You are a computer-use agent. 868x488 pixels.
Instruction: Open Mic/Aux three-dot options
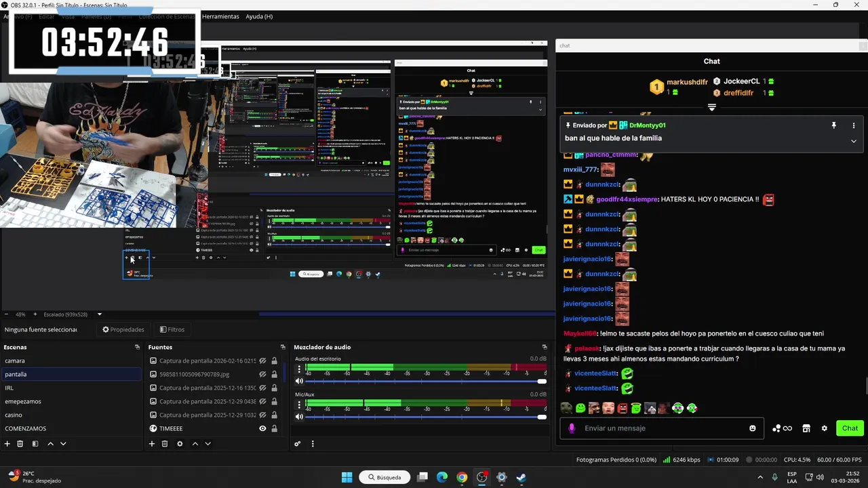pyautogui.click(x=299, y=405)
